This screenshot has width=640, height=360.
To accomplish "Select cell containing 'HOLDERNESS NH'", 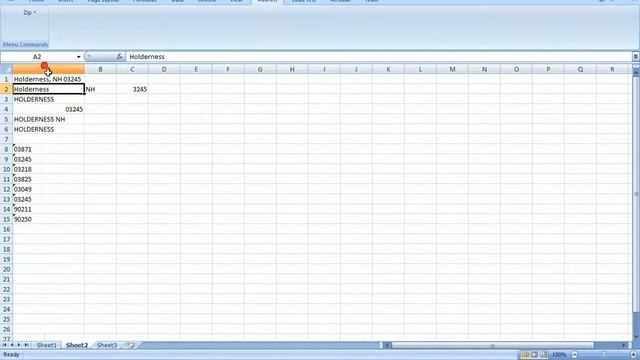I will (49, 119).
